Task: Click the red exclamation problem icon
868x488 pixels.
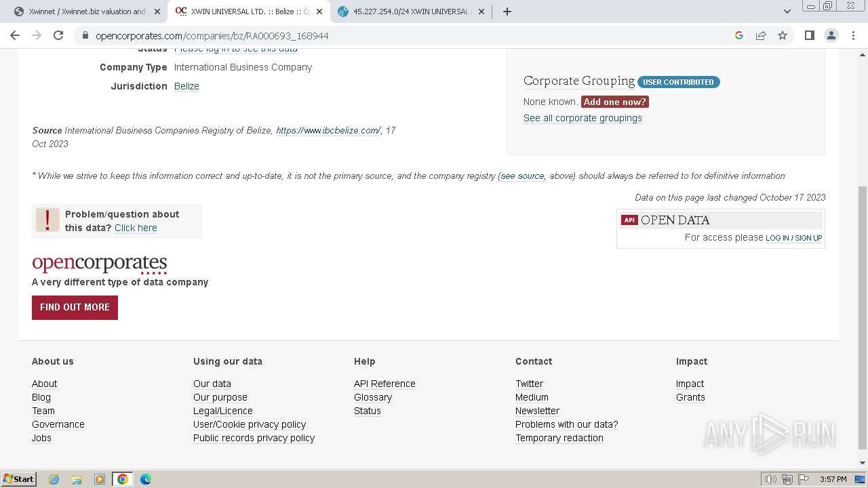Action: [x=47, y=220]
